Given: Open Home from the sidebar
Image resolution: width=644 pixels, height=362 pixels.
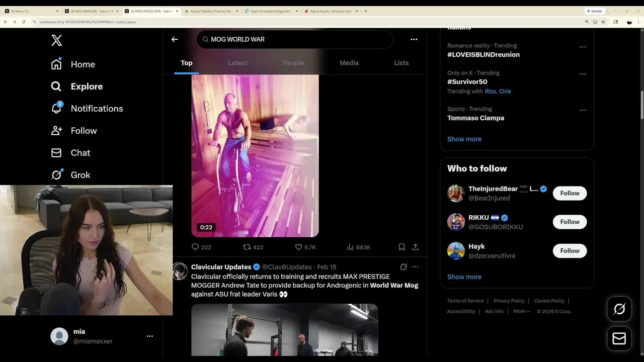Looking at the screenshot, I should 73,64.
